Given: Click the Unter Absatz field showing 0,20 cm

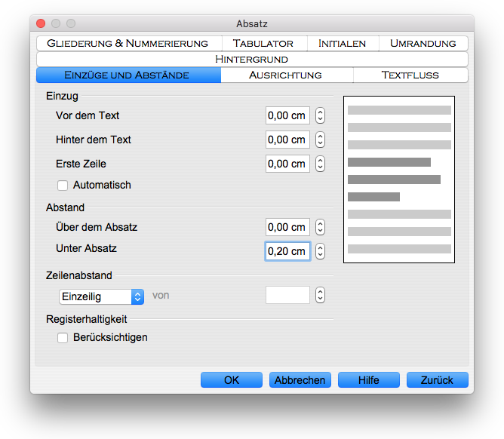Looking at the screenshot, I should 287,251.
